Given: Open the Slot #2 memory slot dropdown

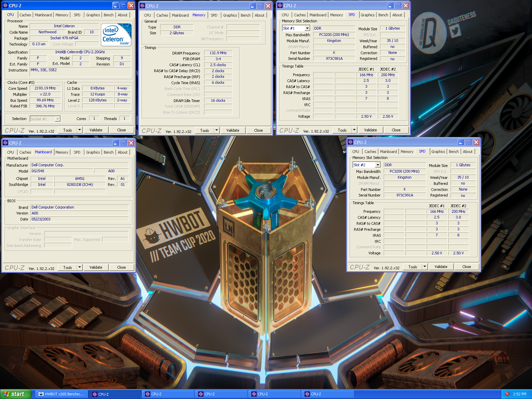Looking at the screenshot, I should point(378,165).
